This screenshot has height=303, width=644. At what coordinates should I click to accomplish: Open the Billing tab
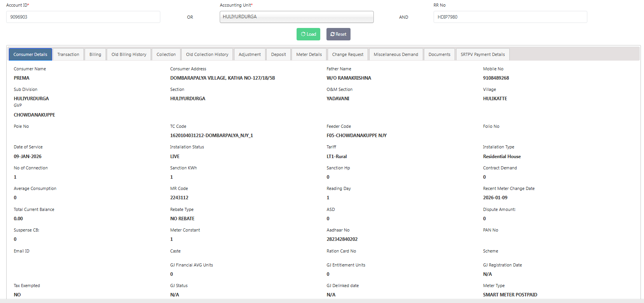(95, 54)
